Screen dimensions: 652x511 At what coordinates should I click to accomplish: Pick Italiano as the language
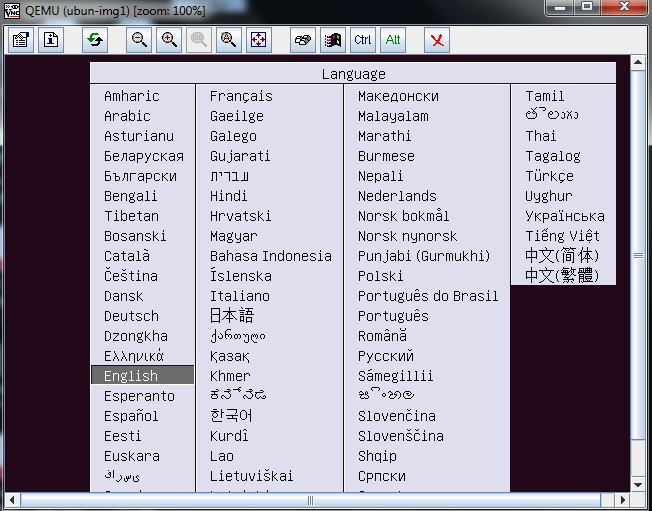(x=240, y=296)
